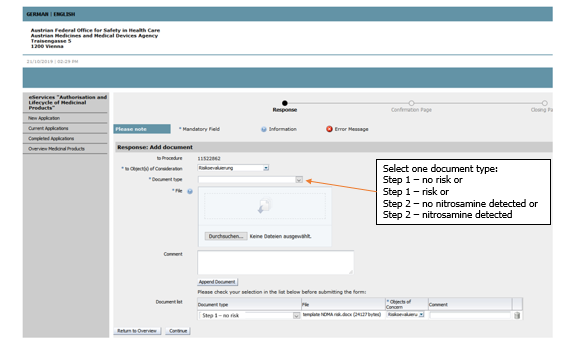Image resolution: width=572 pixels, height=360 pixels.
Task: Click the Return to Overview button
Action: (137, 331)
